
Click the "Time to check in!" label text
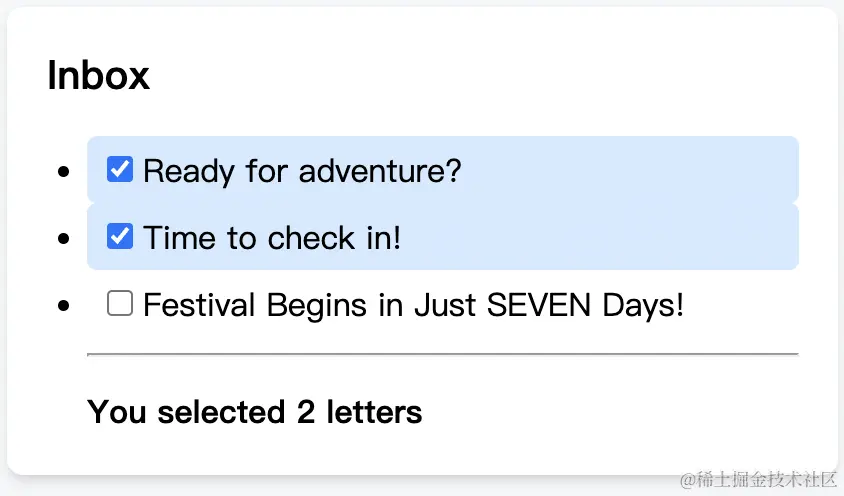[272, 238]
